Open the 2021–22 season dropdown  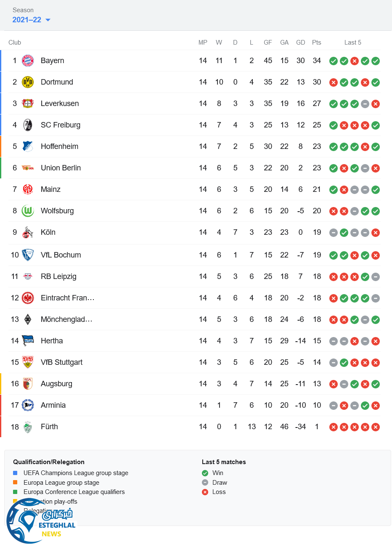pos(27,20)
